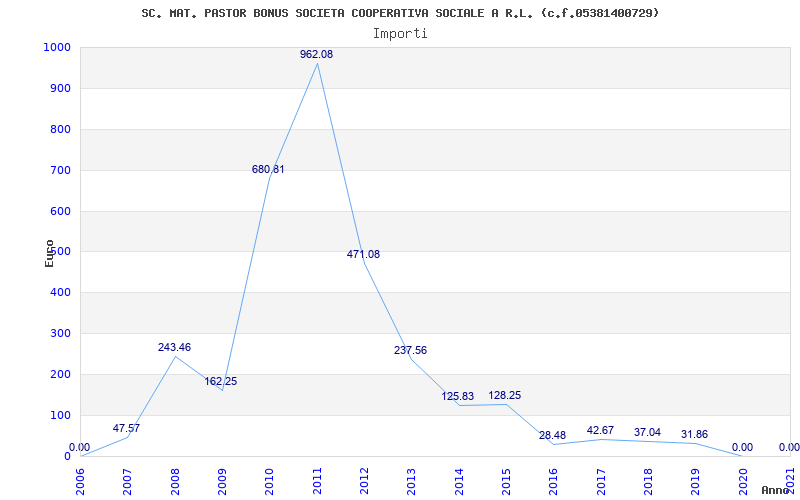800x500 pixels.
Task: Select the 2021 x-axis tick label
Action: tap(790, 481)
